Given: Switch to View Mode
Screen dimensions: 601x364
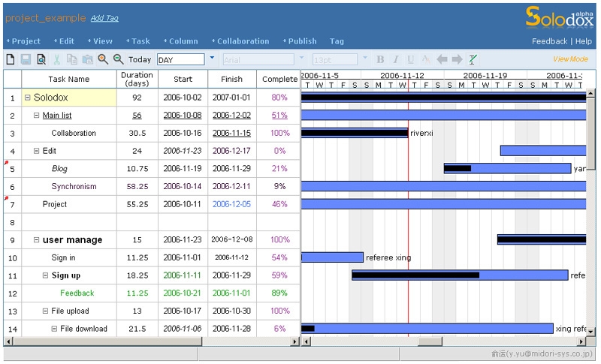Looking at the screenshot, I should tap(570, 59).
